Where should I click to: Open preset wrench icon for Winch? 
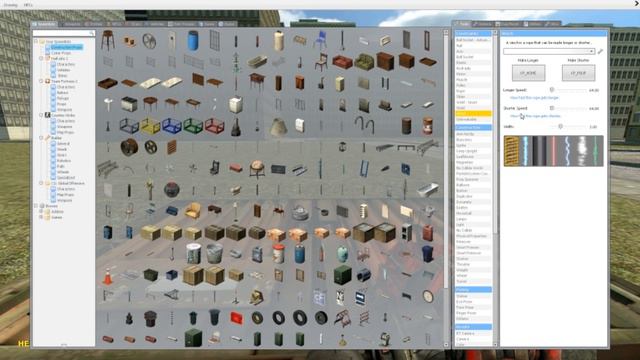(x=600, y=51)
